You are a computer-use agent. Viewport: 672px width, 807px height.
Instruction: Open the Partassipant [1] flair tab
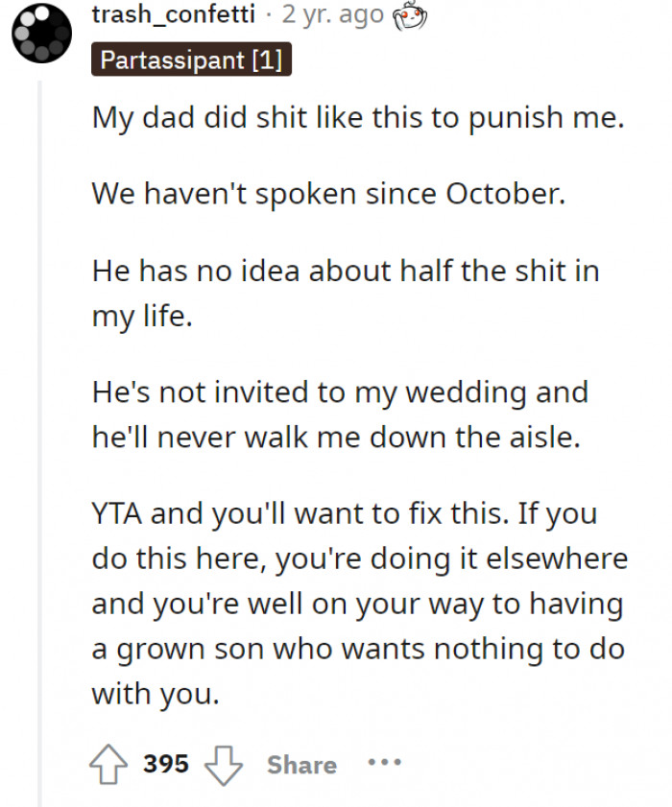point(191,59)
